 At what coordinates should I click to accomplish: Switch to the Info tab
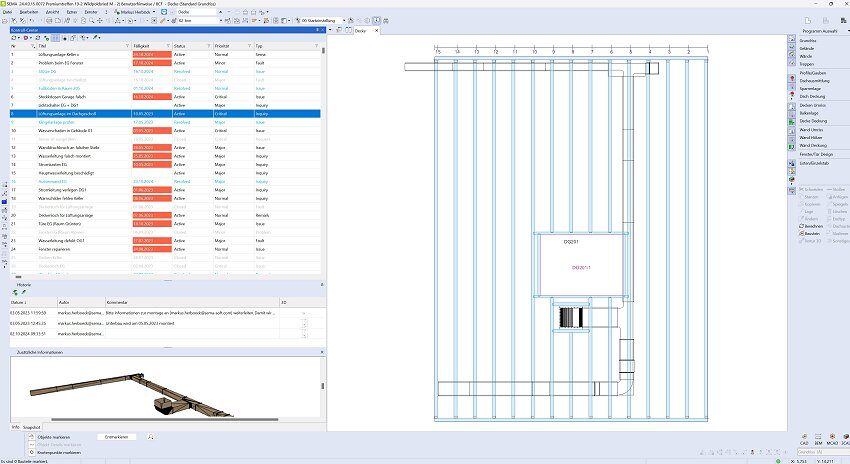16,427
